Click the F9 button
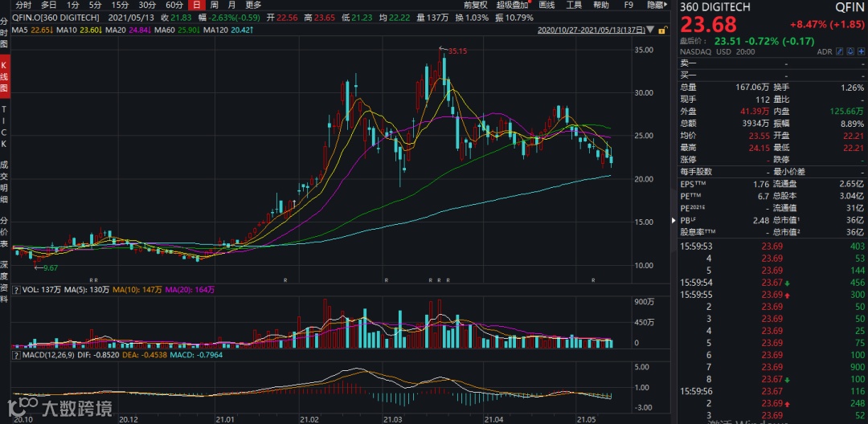This screenshot has height=424, width=868. (628, 6)
